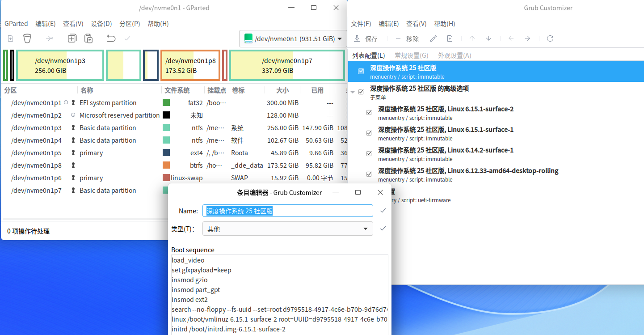The width and height of the screenshot is (644, 335).
Task: Click the GParted copy partition icon
Action: (x=72, y=38)
